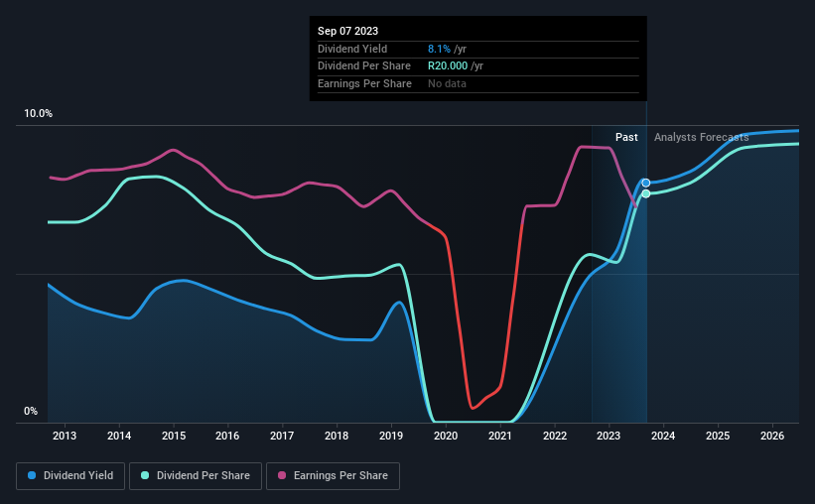Click the blue Dividend Yield legend dot

click(32, 475)
